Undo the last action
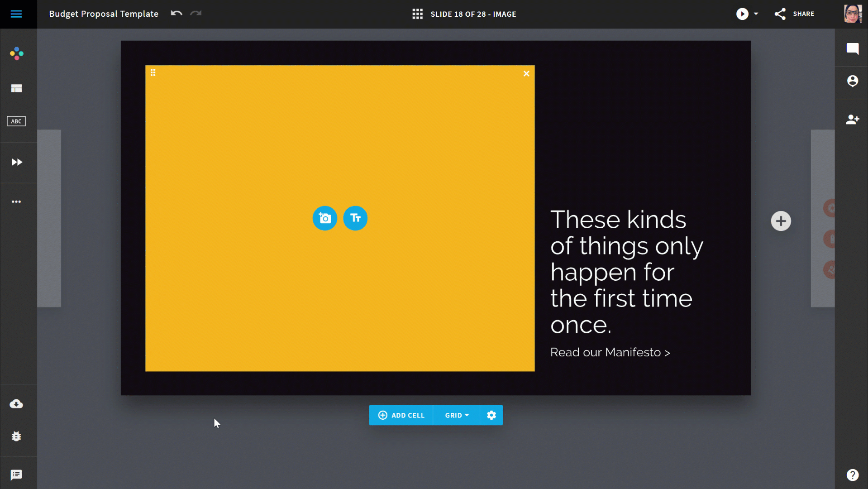 pyautogui.click(x=176, y=14)
